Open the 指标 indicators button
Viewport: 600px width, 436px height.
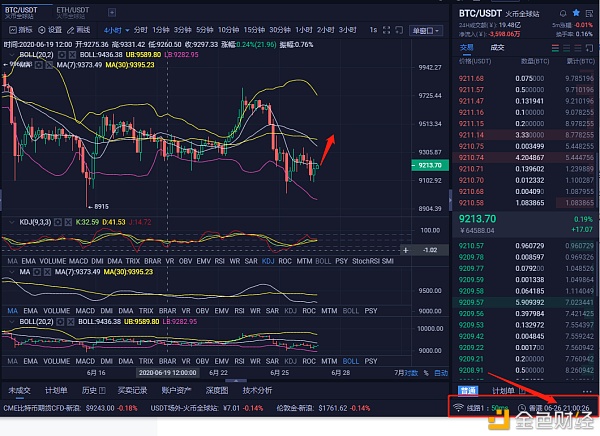[21, 30]
